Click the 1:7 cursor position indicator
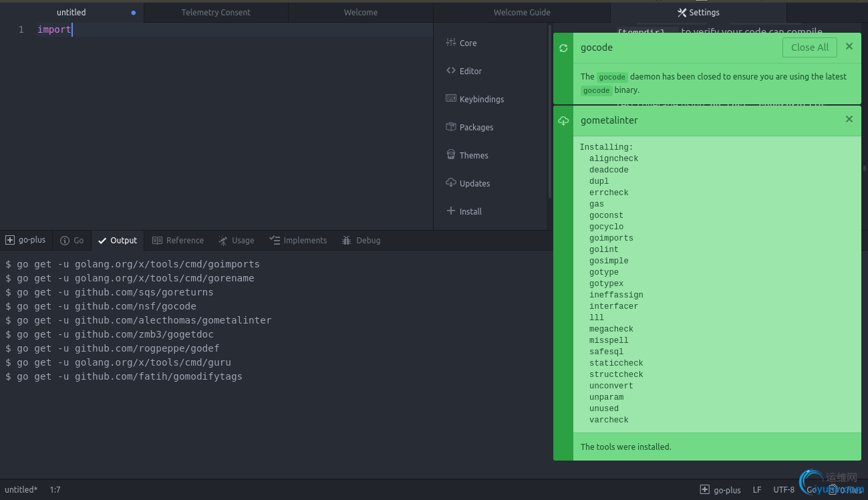 click(x=55, y=490)
